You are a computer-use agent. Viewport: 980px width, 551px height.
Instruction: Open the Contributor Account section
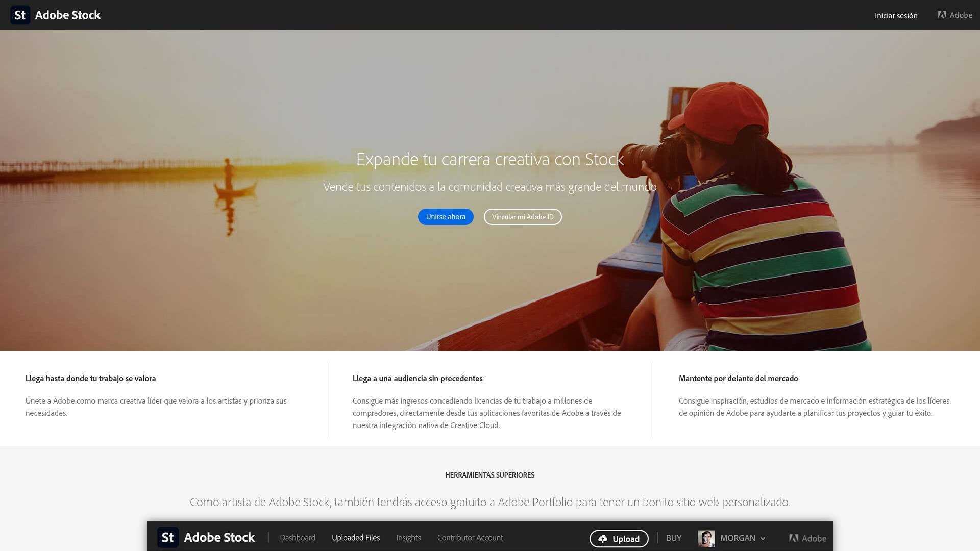[x=470, y=538]
